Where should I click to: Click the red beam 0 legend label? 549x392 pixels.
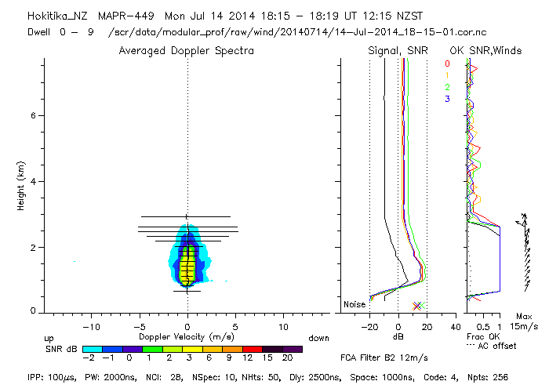coord(447,64)
